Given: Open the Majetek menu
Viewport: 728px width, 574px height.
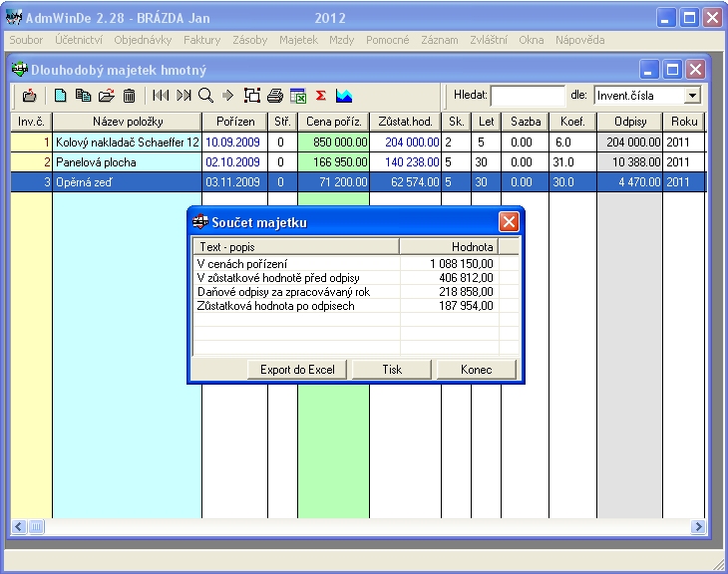Looking at the screenshot, I should pos(298,40).
